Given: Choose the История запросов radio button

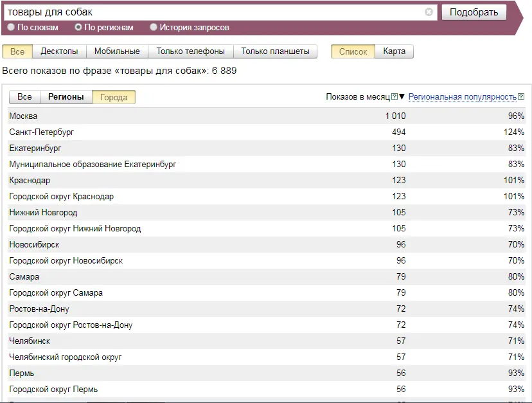Looking at the screenshot, I should (x=154, y=28).
